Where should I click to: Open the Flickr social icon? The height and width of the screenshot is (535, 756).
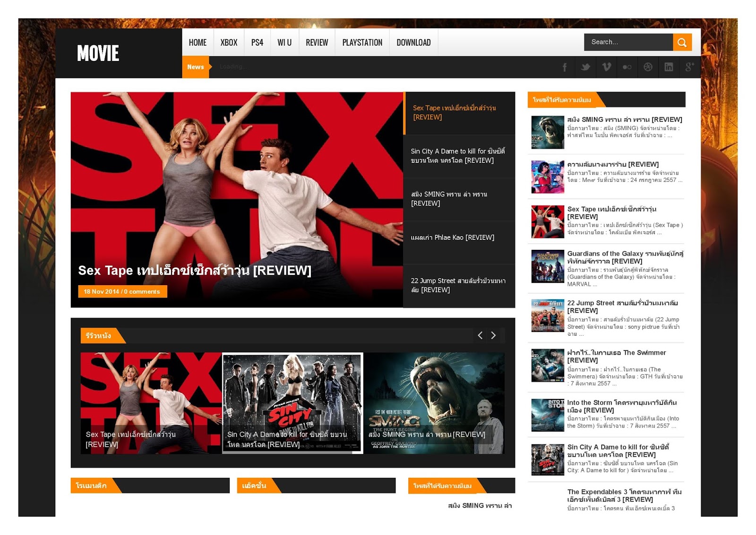[627, 67]
